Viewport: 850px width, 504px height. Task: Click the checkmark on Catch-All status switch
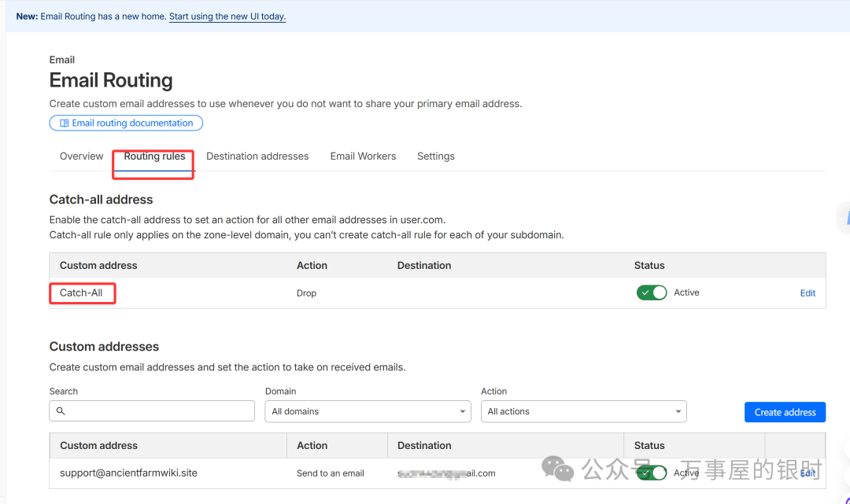[x=645, y=292]
